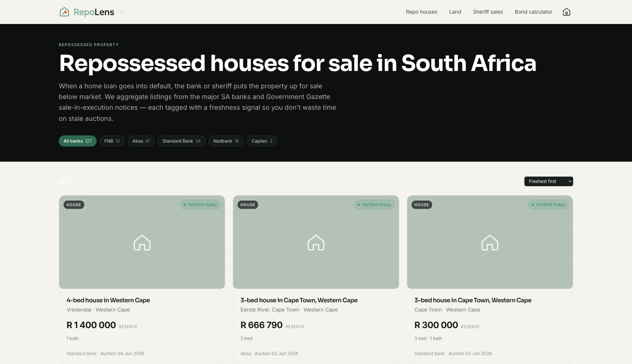Select the Capitec filter chip

(x=262, y=141)
